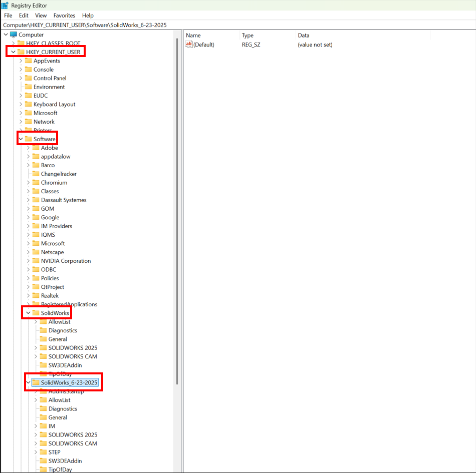476x473 pixels.
Task: Select the Diagnostics key under SolidWorks
Action: coord(63,330)
